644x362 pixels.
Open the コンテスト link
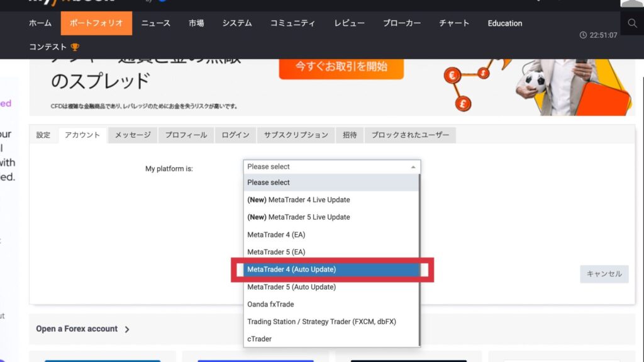click(x=48, y=47)
